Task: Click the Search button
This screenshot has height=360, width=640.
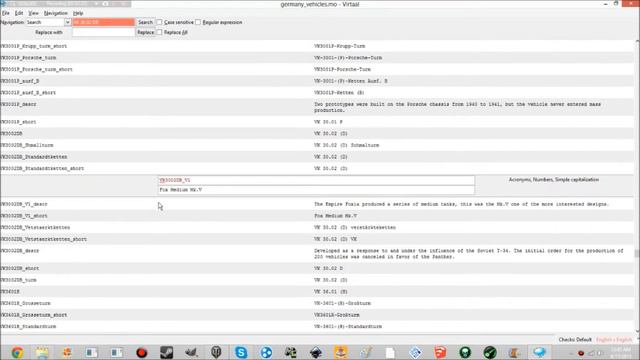Action: [x=145, y=22]
